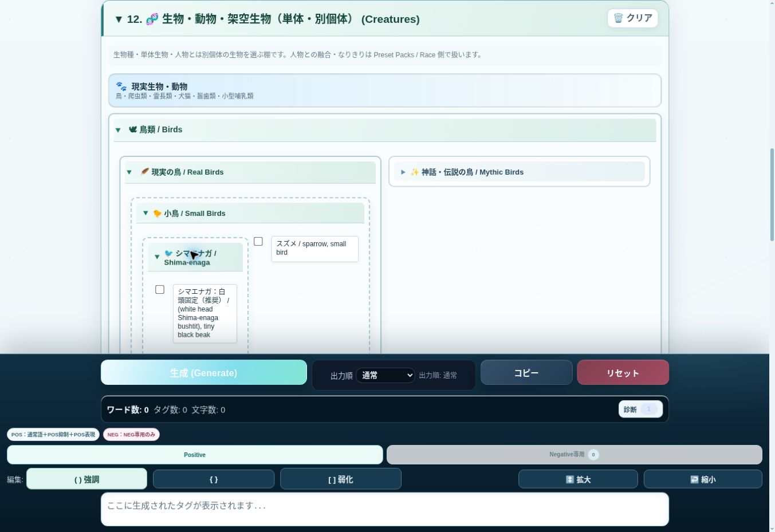
Task: Click the paw print icon for 現実生物・動物
Action: coord(121,86)
